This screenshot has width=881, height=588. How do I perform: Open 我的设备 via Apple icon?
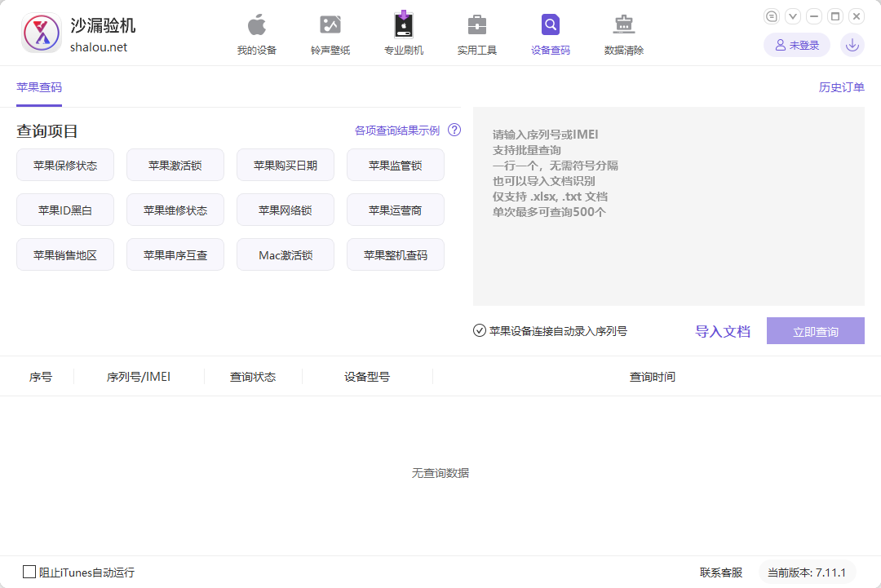(257, 35)
